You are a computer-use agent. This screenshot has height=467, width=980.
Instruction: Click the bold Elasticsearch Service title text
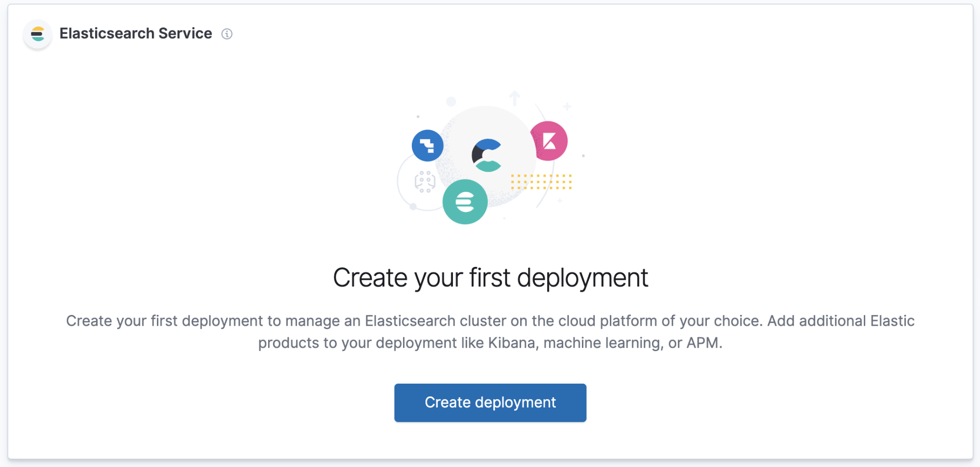[x=136, y=33]
